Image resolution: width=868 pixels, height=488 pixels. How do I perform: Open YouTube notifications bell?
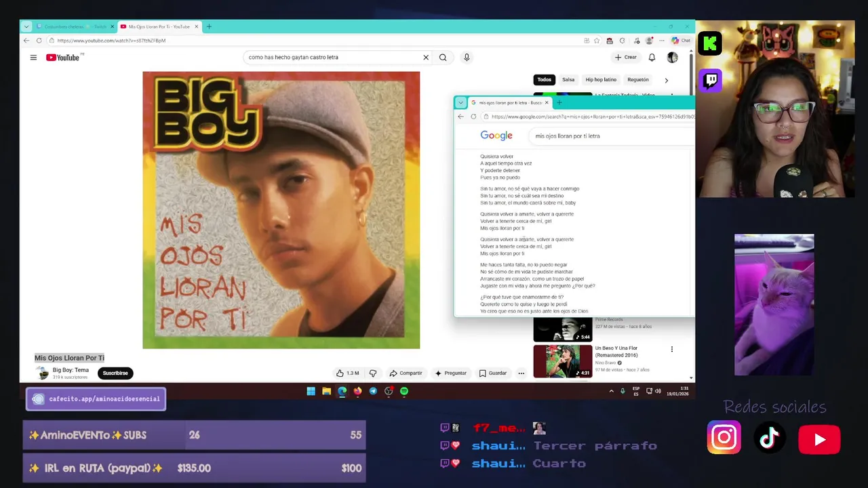[x=652, y=58]
